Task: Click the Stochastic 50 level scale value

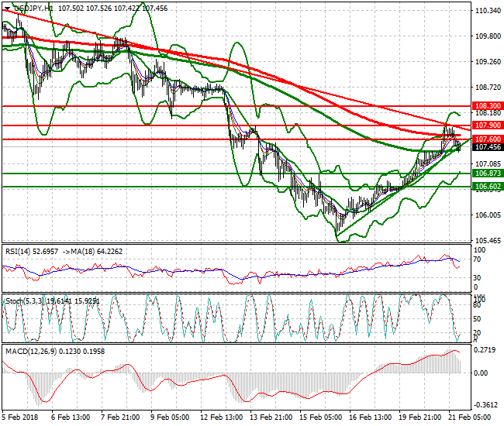Action: click(477, 319)
